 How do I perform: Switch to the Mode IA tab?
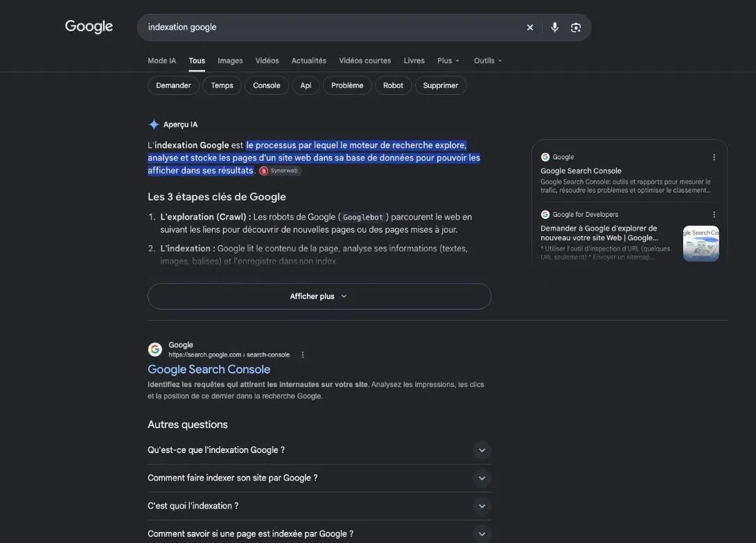tap(161, 61)
